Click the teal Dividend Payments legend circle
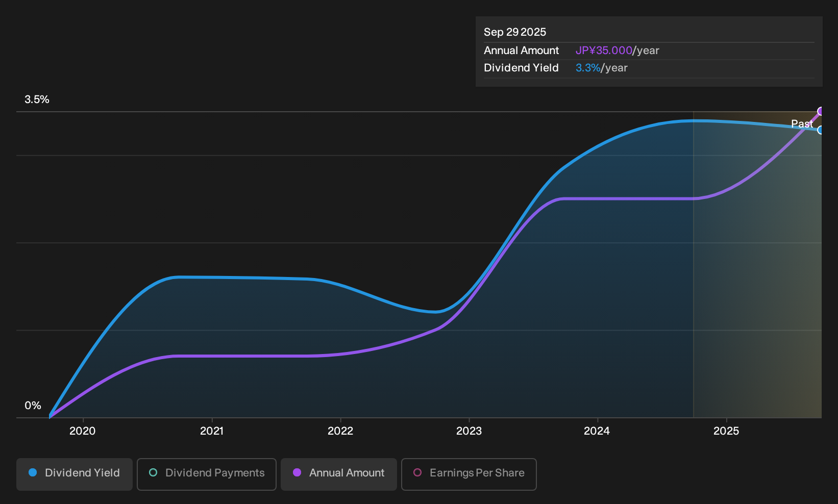838x504 pixels. coord(153,473)
